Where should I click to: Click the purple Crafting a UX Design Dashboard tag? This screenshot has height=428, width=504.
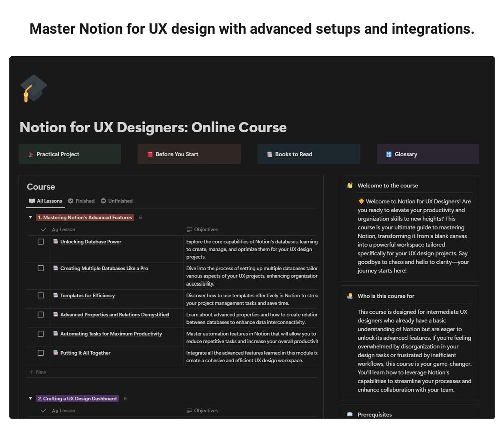click(x=77, y=399)
